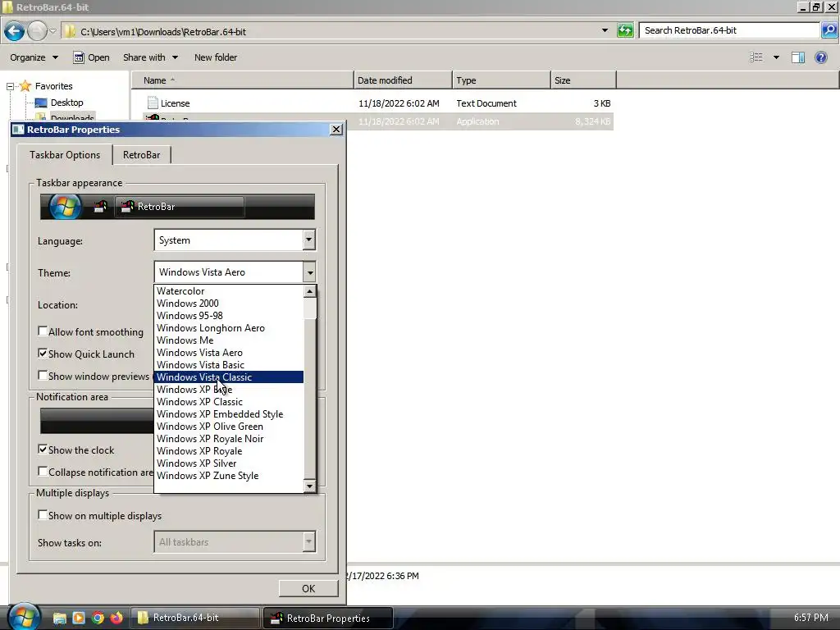Open the address bar history dropdown
Screen dimensions: 840x630
point(605,30)
